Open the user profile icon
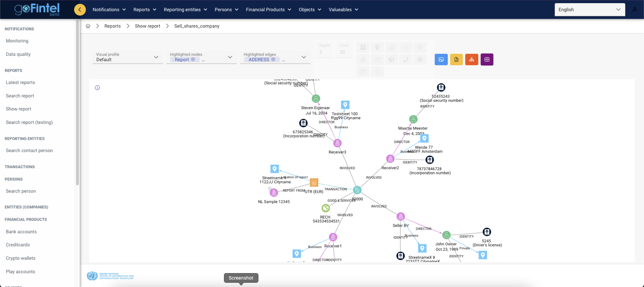Screen dimensions: 644x287 click(634, 10)
